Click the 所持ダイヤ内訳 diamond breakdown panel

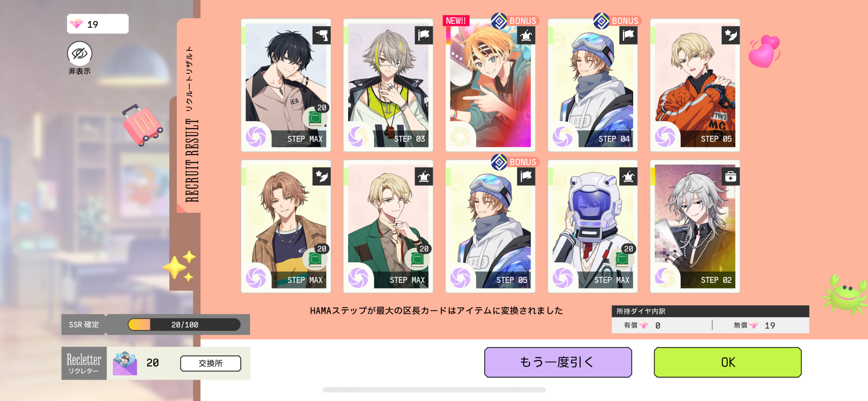710,319
